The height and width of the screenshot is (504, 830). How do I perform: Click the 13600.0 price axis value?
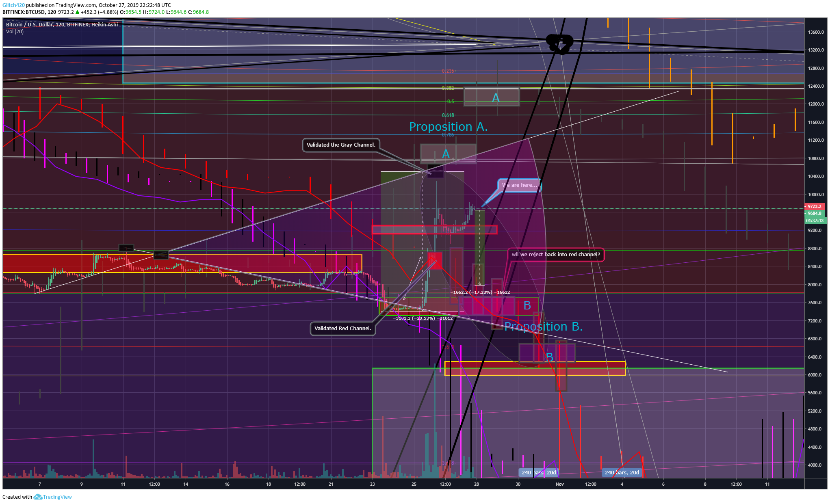click(816, 32)
